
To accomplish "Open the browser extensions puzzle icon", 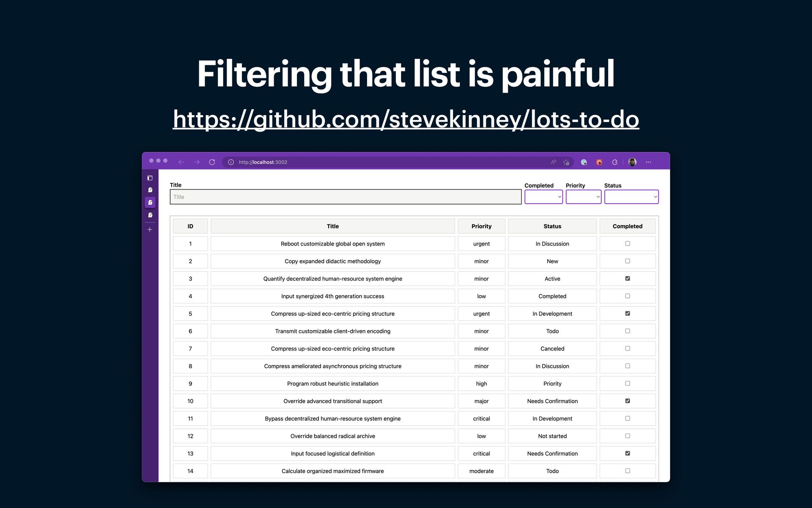I will tap(614, 162).
